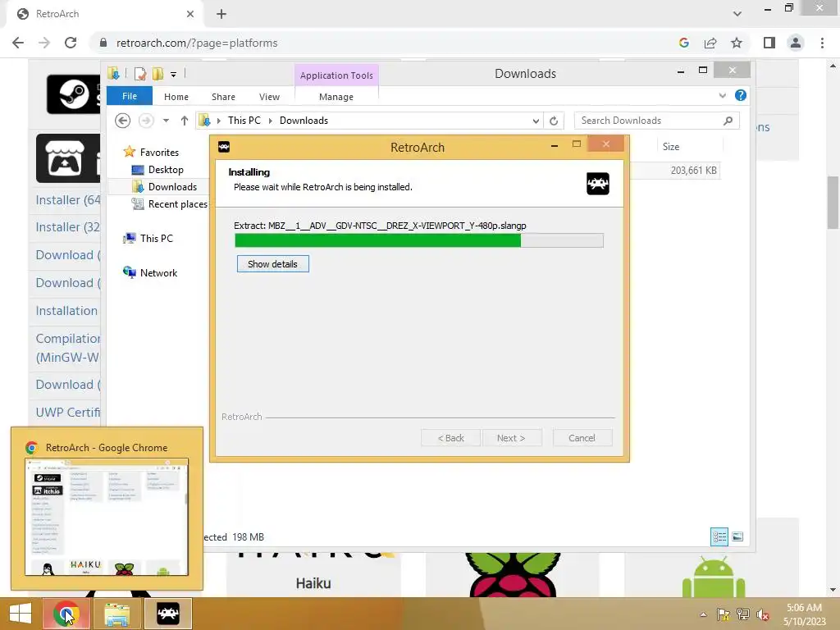Viewport: 840px width, 630px height.
Task: Bookmark this page with the star icon
Action: pyautogui.click(x=737, y=43)
